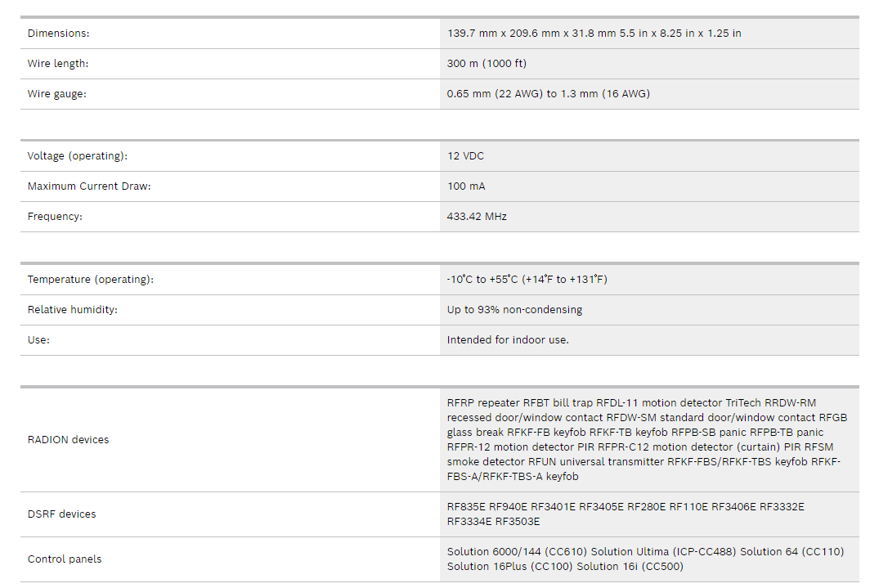The image size is (870, 588).
Task: Click the Frequency label
Action: pyautogui.click(x=55, y=217)
